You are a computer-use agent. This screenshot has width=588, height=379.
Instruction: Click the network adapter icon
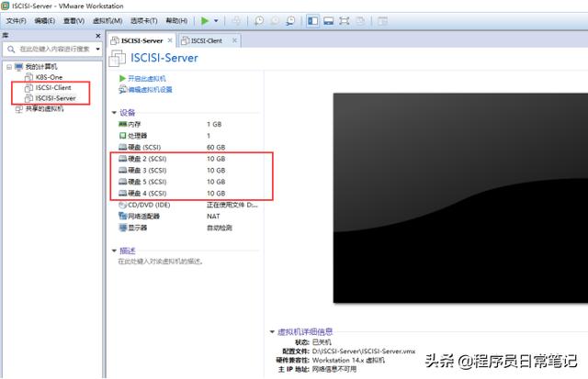[122, 216]
